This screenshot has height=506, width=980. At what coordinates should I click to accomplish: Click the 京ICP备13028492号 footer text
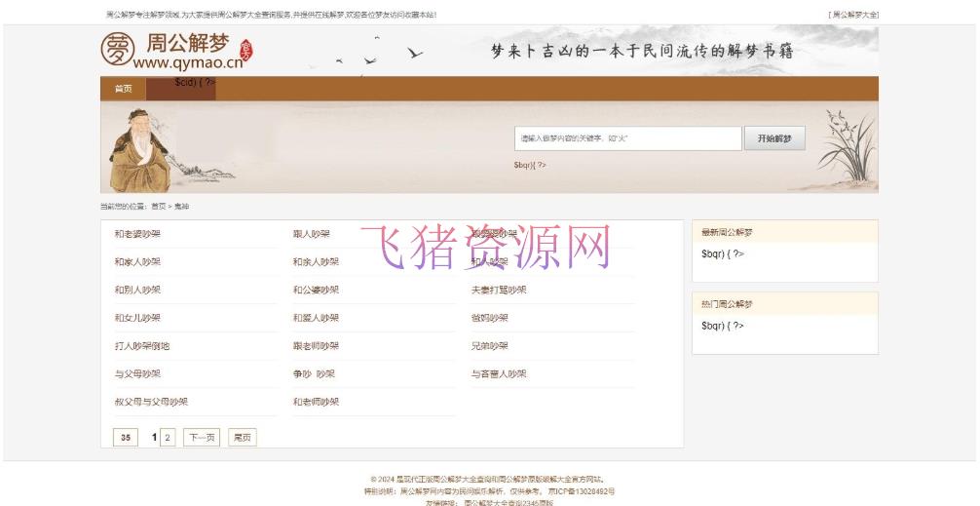click(582, 491)
